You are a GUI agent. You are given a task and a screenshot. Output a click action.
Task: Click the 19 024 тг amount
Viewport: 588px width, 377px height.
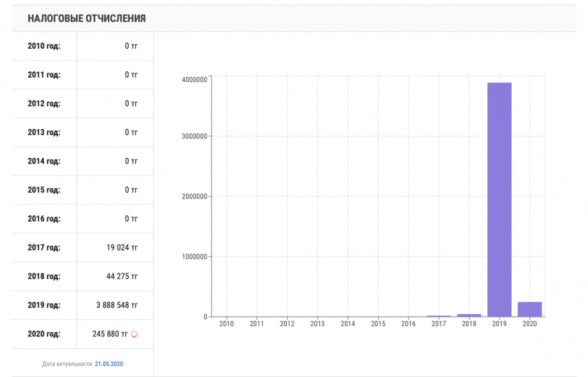coord(122,248)
